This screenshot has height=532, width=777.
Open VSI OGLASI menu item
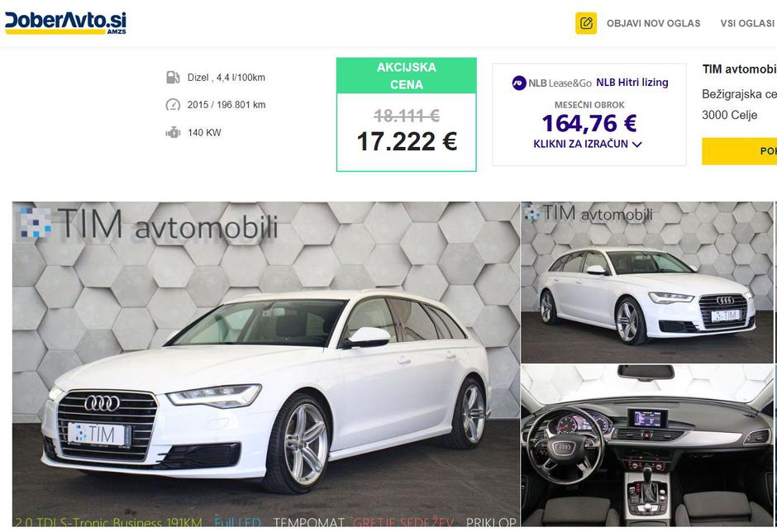point(747,23)
